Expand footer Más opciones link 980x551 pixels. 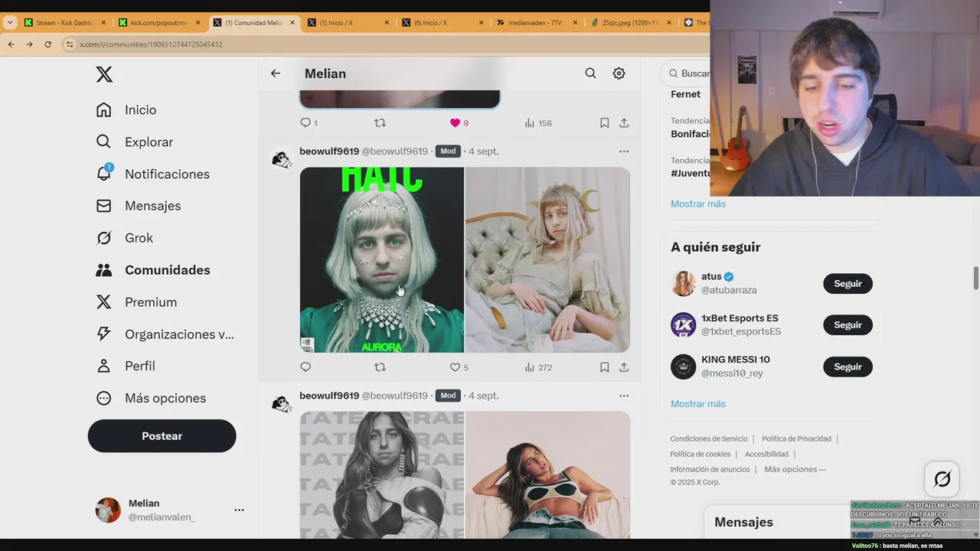point(795,469)
